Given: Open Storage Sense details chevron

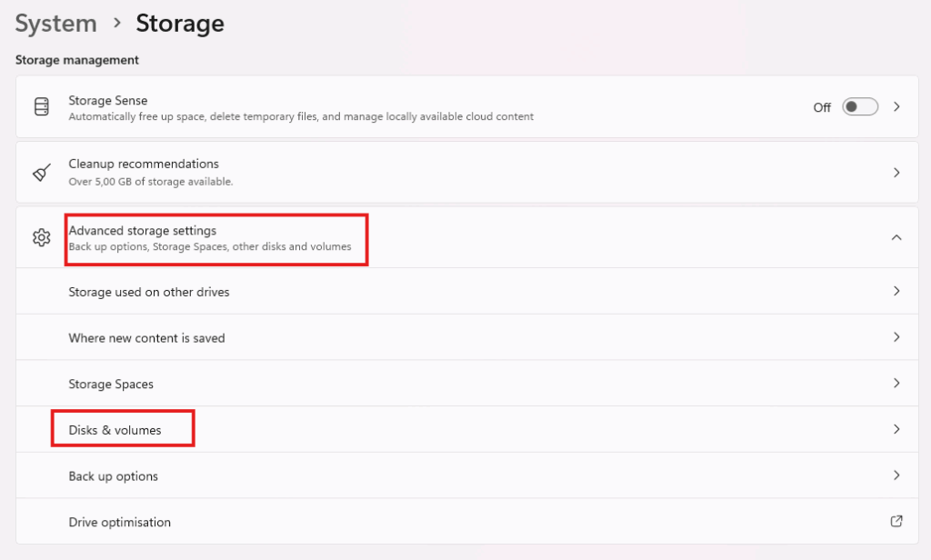Looking at the screenshot, I should pyautogui.click(x=896, y=107).
